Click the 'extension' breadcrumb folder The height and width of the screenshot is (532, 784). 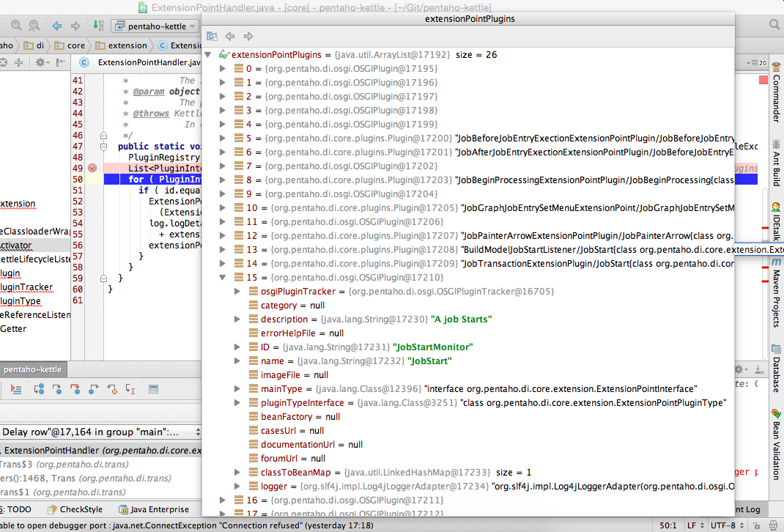122,45
